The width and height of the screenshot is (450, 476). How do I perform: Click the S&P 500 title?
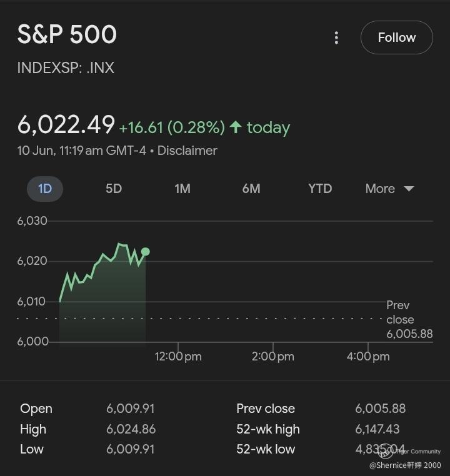point(67,34)
